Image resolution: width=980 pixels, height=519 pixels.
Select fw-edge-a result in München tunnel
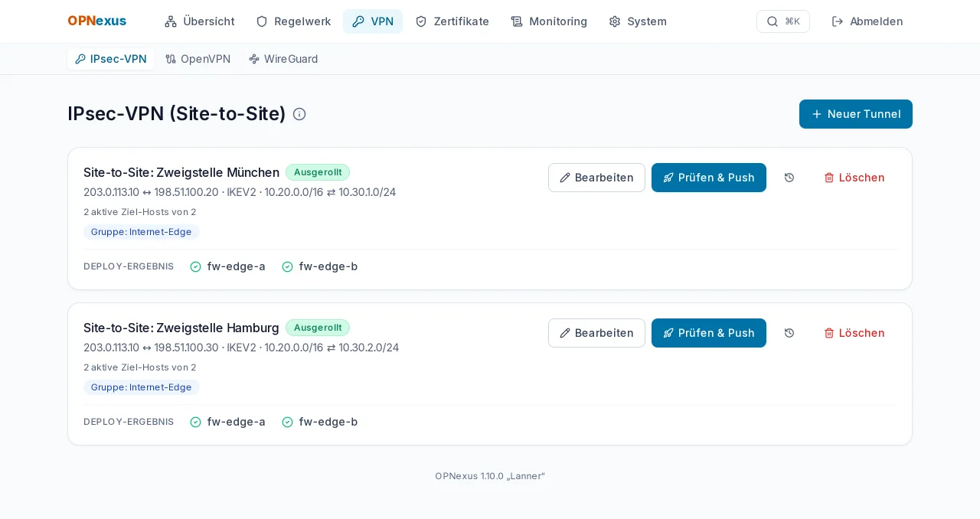coord(227,266)
